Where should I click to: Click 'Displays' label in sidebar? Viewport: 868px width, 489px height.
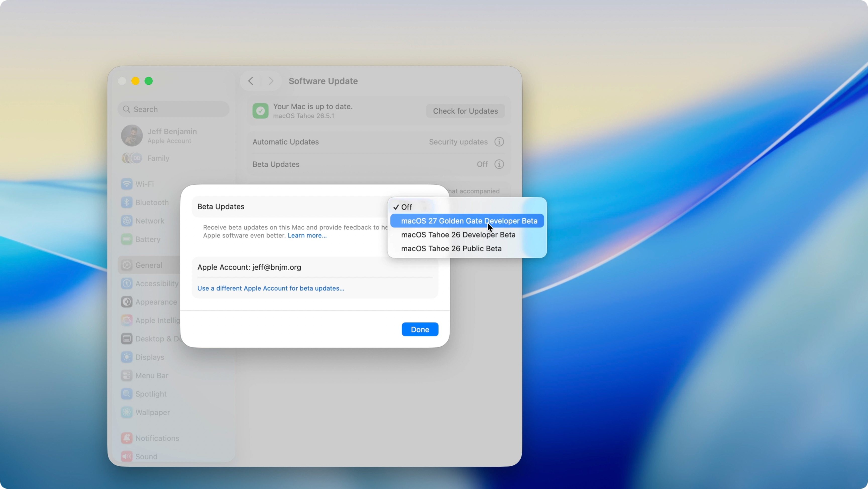pyautogui.click(x=150, y=357)
